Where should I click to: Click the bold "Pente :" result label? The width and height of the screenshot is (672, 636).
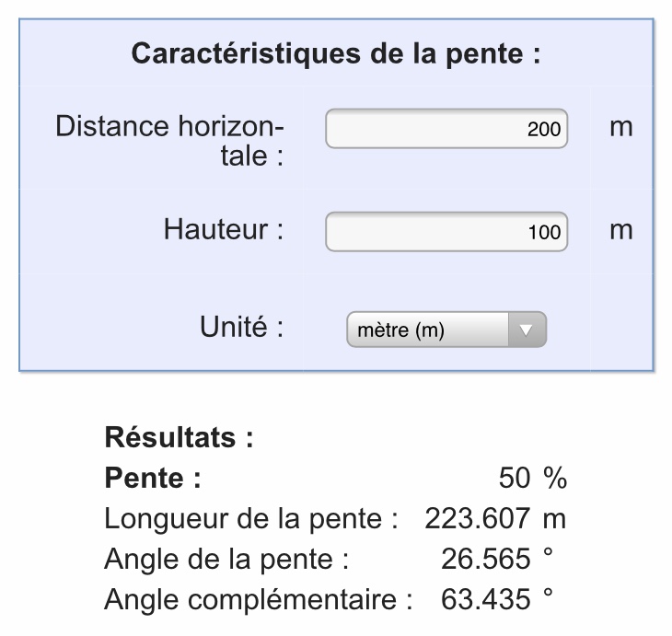(x=153, y=479)
